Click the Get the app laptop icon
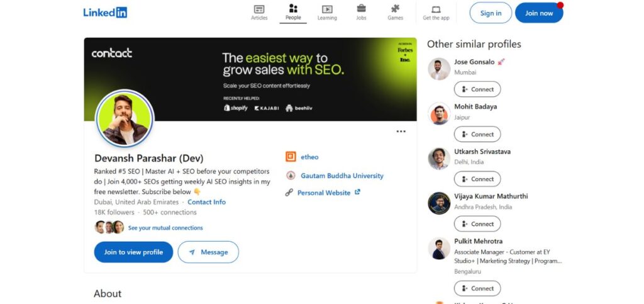Viewport: 644px width, 304px height. [436, 9]
